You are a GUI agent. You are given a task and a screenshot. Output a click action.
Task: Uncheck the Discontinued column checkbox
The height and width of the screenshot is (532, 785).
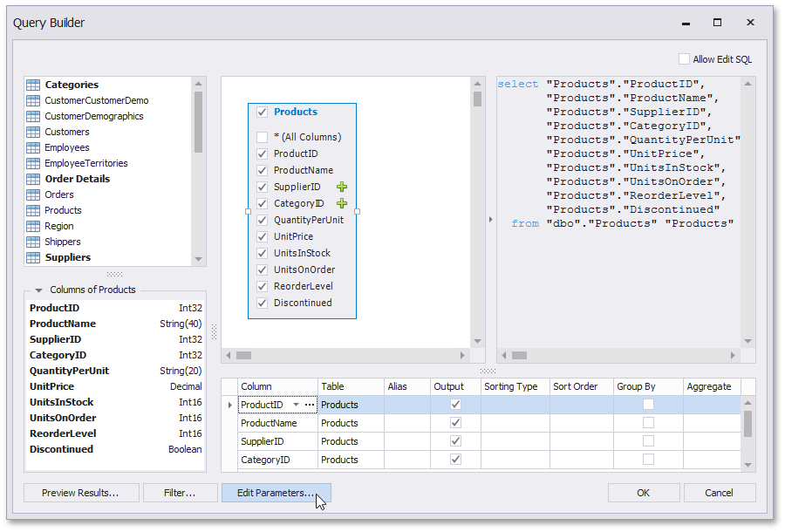point(262,303)
